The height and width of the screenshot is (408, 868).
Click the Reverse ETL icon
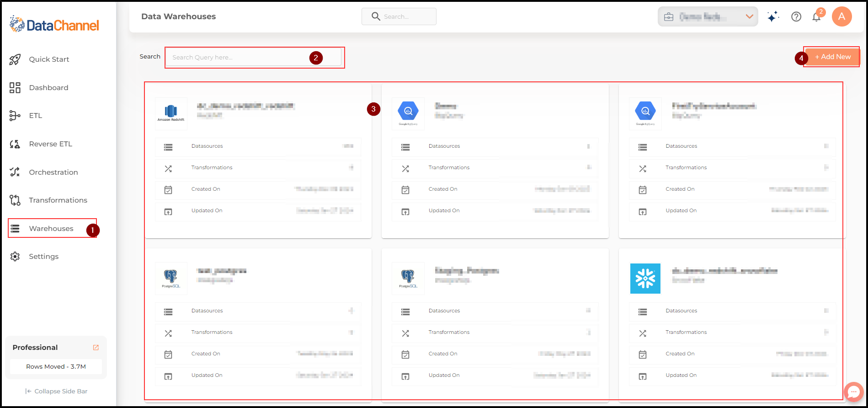pos(15,144)
